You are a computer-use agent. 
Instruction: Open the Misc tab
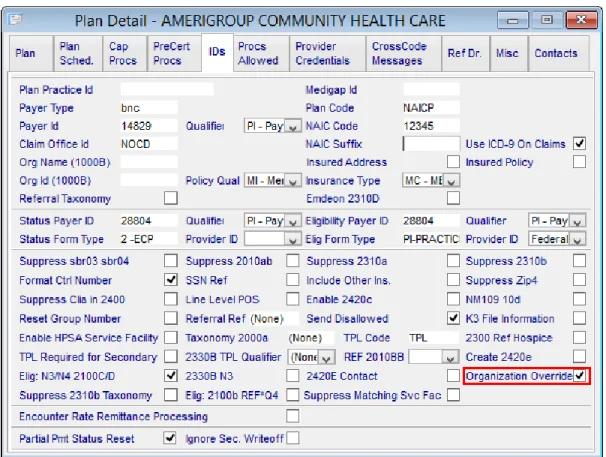click(x=509, y=53)
